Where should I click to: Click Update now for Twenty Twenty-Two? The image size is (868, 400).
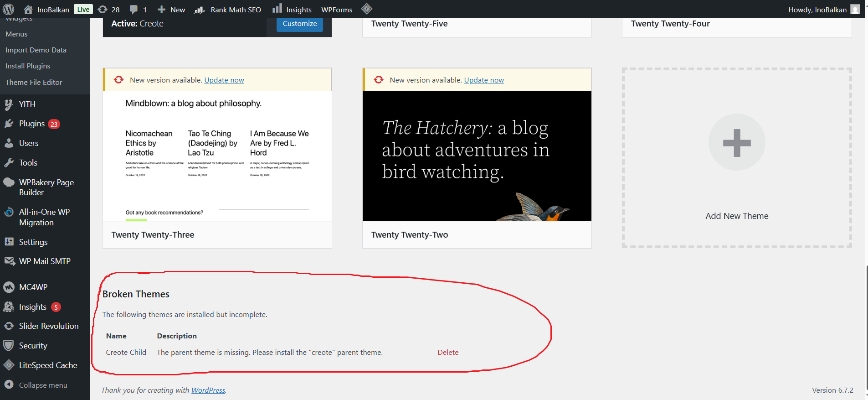point(484,80)
